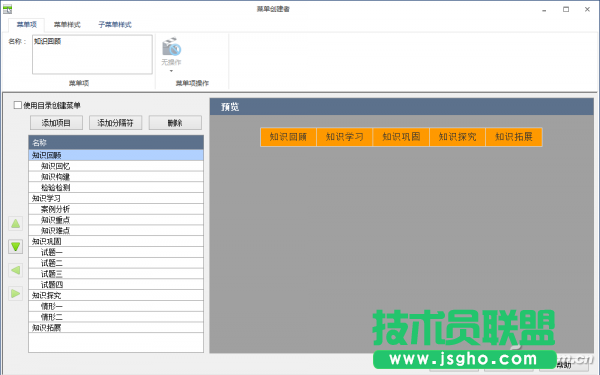600x375 pixels.
Task: Click the move-up green arrow
Action: pyautogui.click(x=16, y=223)
